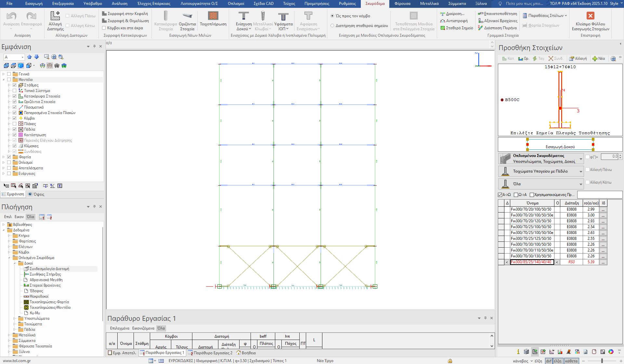Image resolution: width=624 pixels, height=364 pixels.
Task: Click the Υφάσματα ΙΟΠ icon
Action: pos(283,16)
